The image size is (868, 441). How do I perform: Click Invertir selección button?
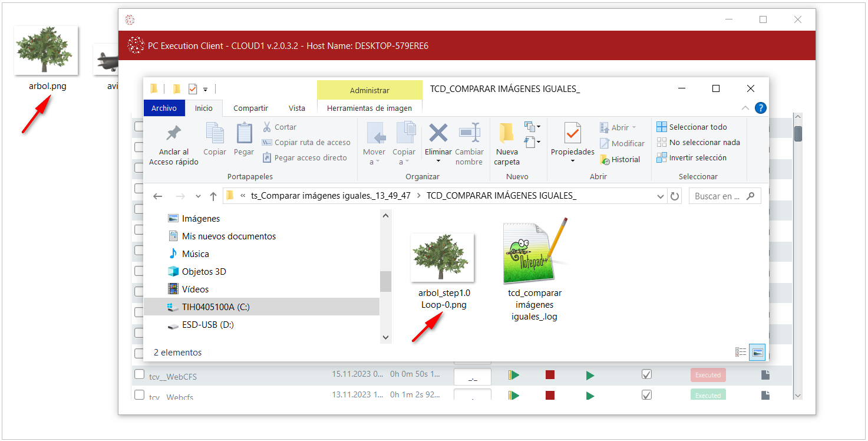pos(691,157)
